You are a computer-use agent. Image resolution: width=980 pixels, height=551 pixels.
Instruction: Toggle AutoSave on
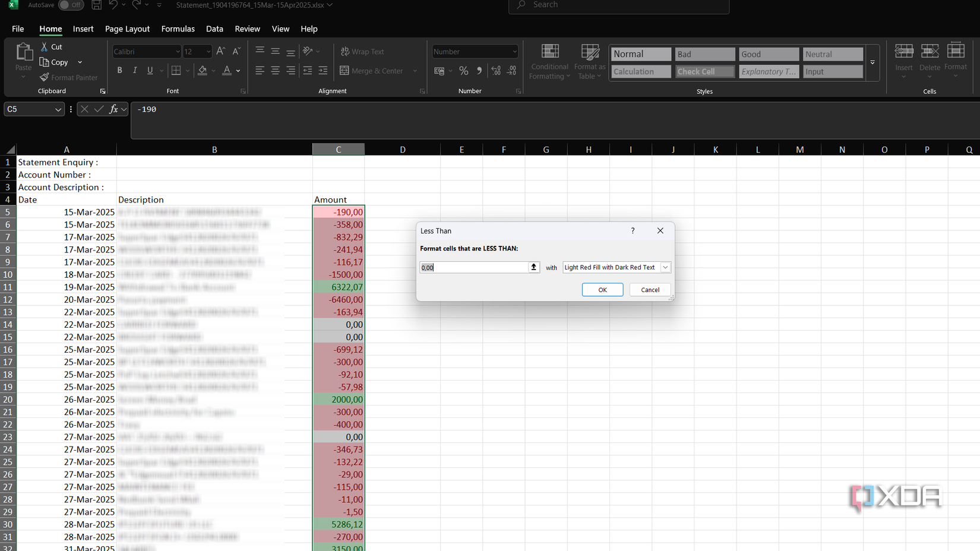point(71,5)
